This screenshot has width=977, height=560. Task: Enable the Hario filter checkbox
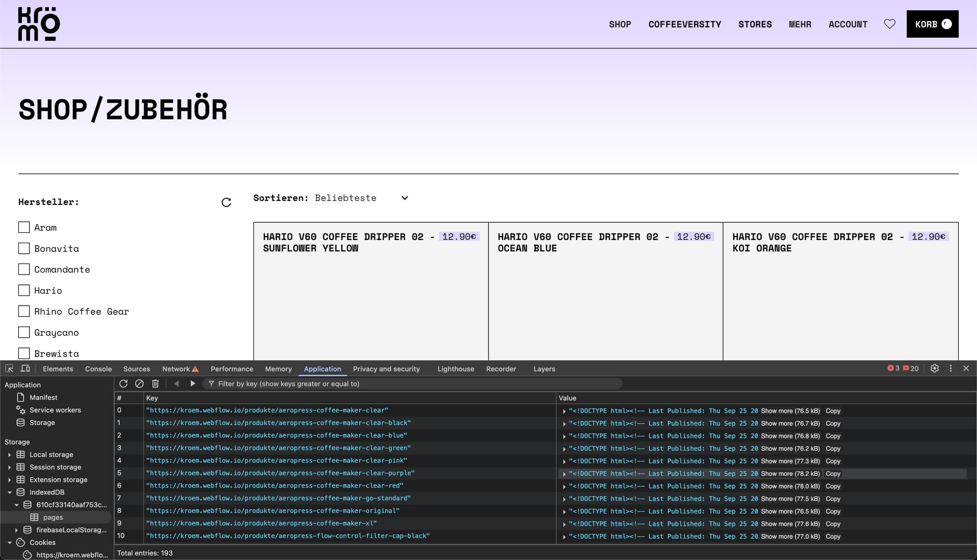click(24, 290)
